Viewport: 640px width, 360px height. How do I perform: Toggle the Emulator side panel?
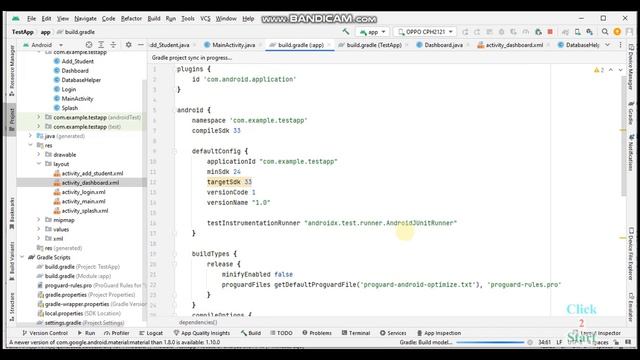click(x=631, y=307)
